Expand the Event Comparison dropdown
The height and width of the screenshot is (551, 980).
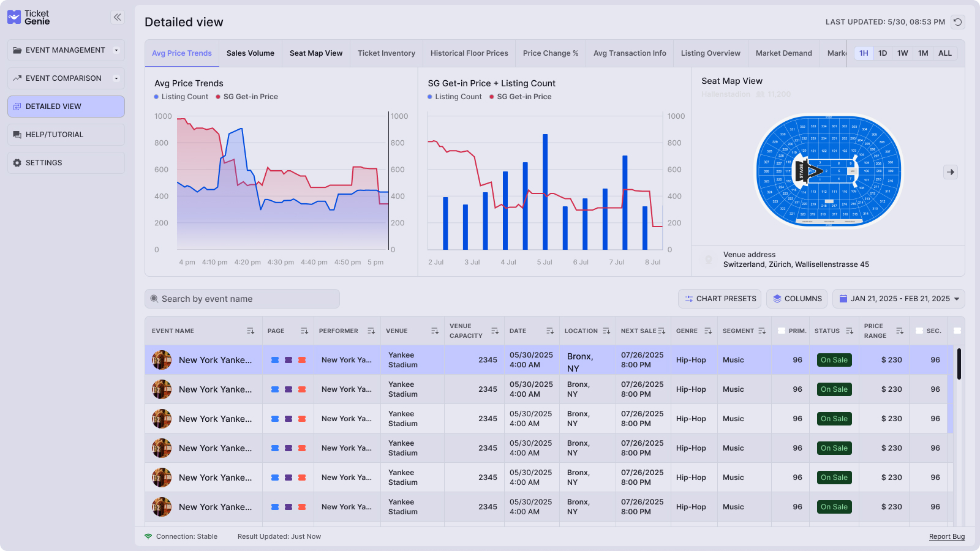[116, 78]
